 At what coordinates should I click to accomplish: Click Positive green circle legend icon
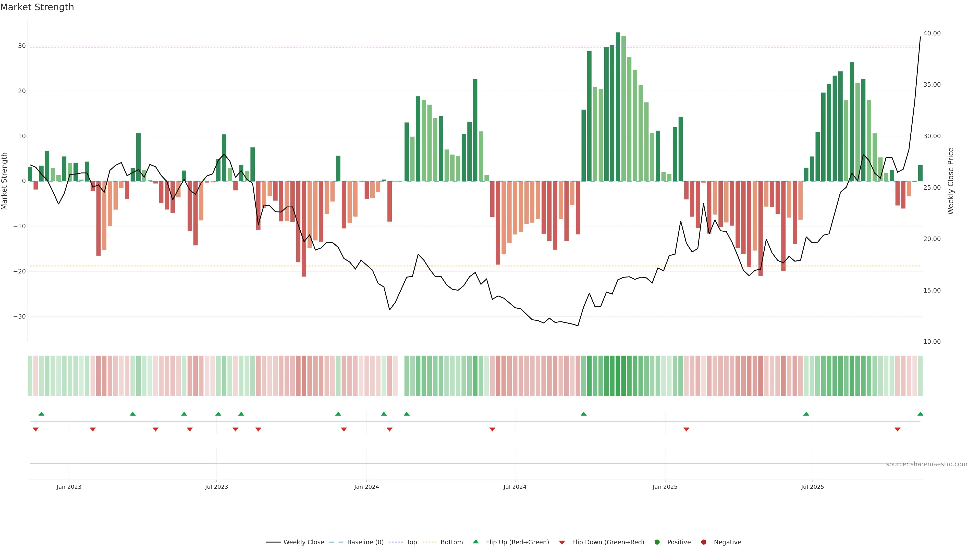pos(657,542)
